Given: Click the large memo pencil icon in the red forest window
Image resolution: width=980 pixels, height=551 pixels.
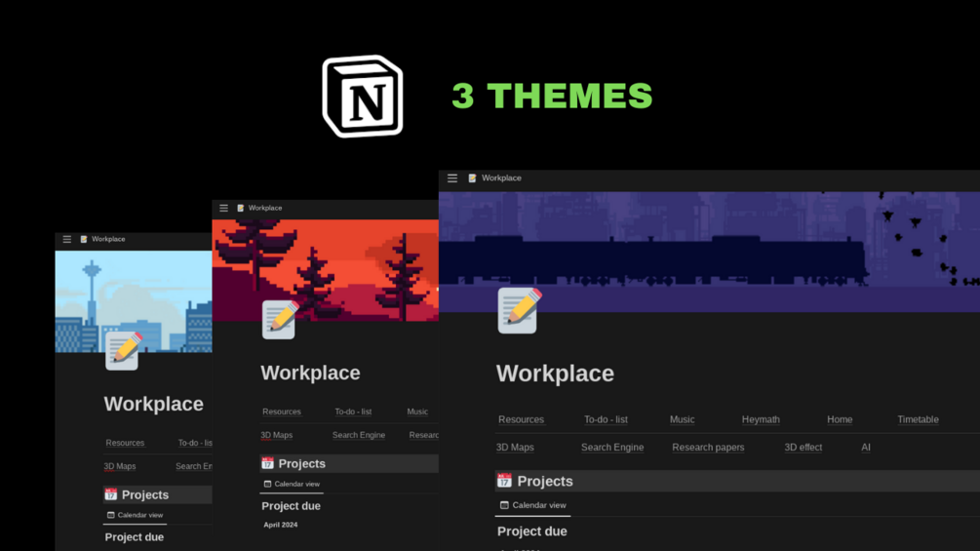Looking at the screenshot, I should point(280,319).
